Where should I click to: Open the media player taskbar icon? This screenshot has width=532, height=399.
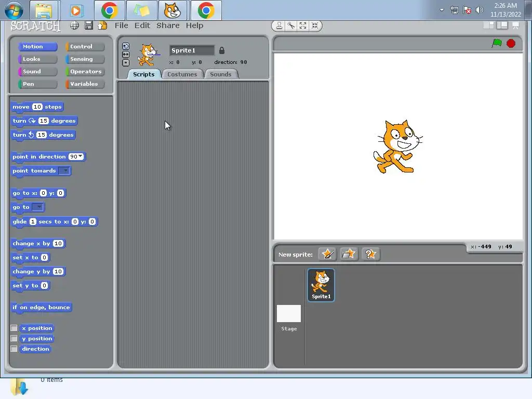tap(76, 10)
